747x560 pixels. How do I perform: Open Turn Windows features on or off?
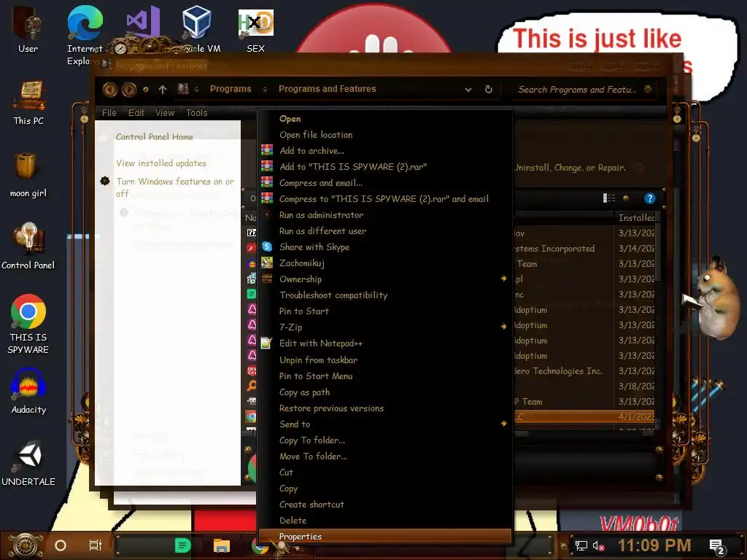(x=175, y=187)
